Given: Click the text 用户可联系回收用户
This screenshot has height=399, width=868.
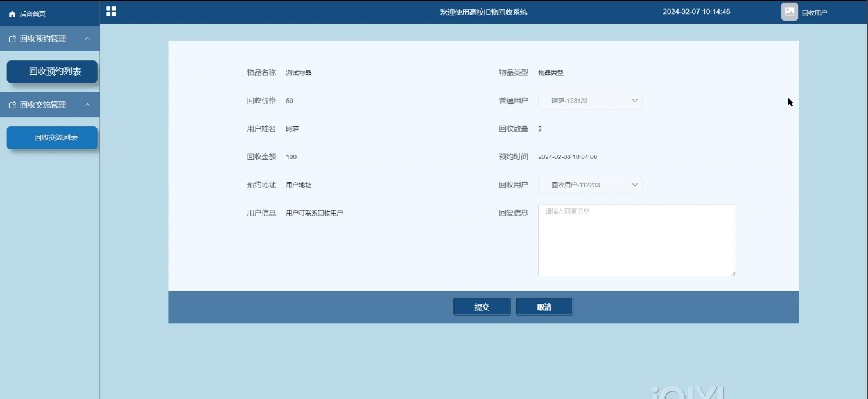Looking at the screenshot, I should point(315,213).
